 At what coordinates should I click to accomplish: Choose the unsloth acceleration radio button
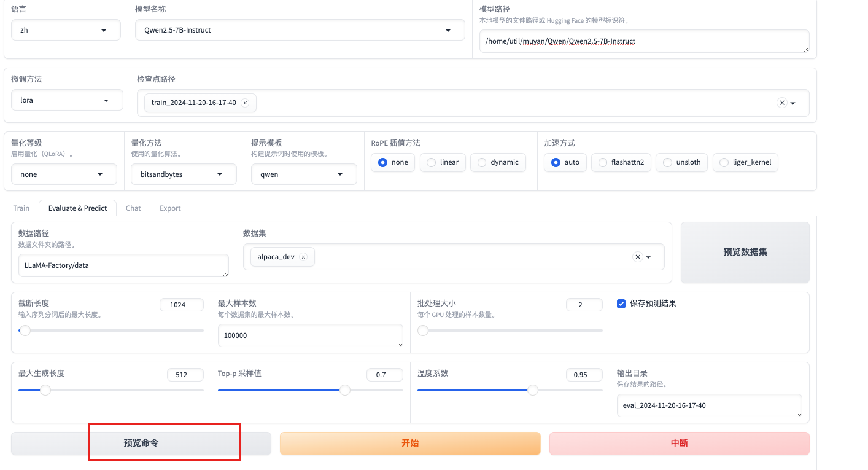pos(681,162)
